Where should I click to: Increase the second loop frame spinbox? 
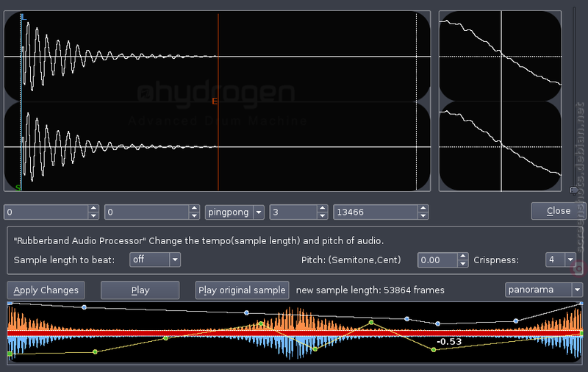(x=194, y=208)
